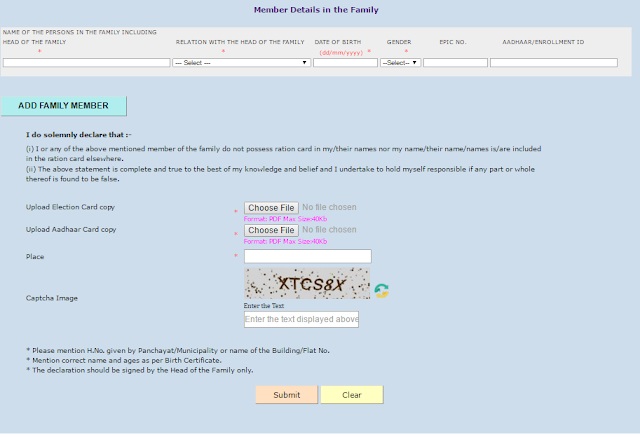Focus the Place input field
Viewport: 640px width, 437px height.
pyautogui.click(x=308, y=256)
